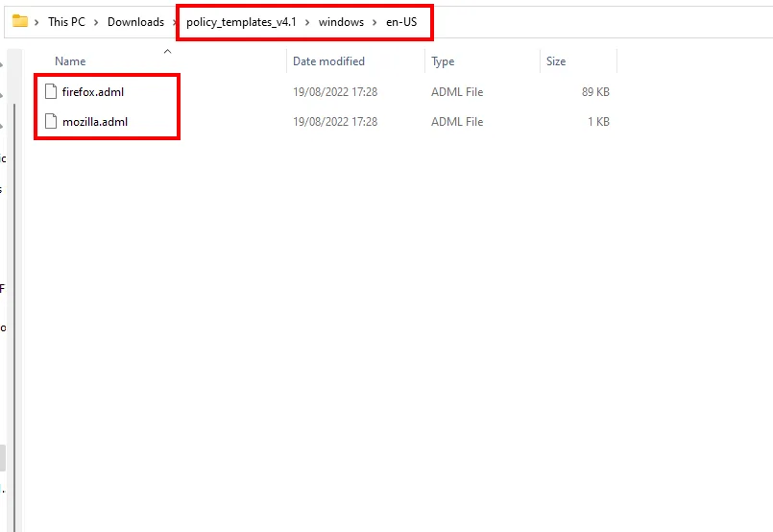Click 1 KB size of mozilla.adml
This screenshot has width=773, height=532.
(x=598, y=122)
